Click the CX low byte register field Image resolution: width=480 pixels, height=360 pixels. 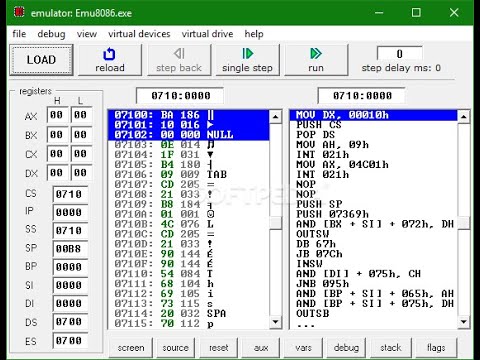[x=81, y=154]
